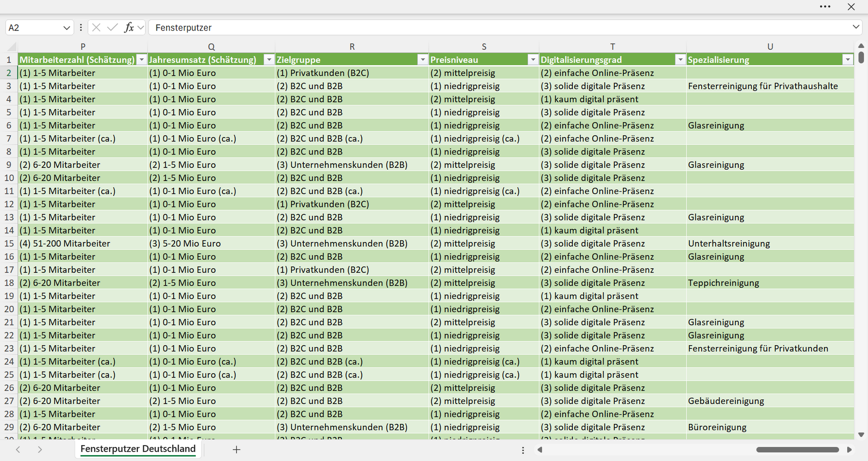Open the Jahresumsatz filter dropdown
Screen dimensions: 868x461
(x=269, y=60)
